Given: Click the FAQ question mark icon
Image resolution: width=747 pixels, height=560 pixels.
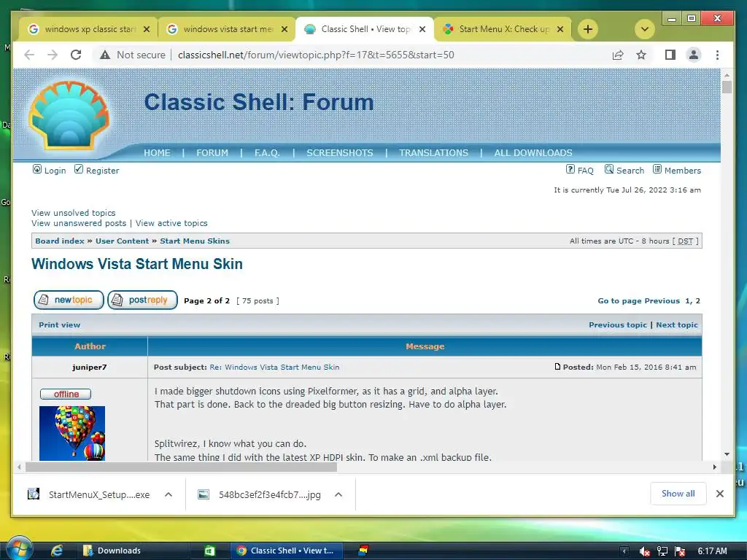Looking at the screenshot, I should [570, 169].
